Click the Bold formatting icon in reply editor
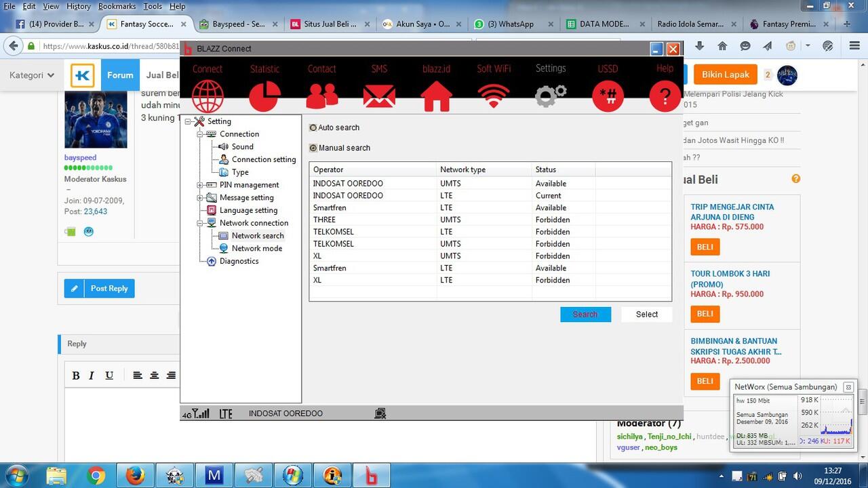Image resolution: width=868 pixels, height=488 pixels. [x=76, y=375]
